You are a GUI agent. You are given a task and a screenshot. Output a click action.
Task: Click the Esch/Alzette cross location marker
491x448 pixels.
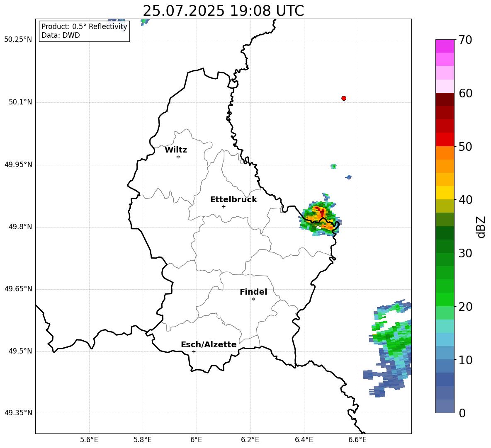point(194,351)
